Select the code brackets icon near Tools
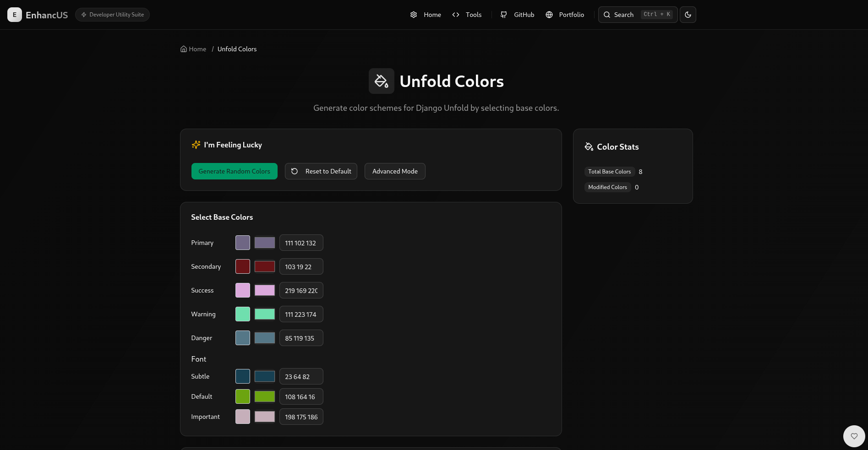Viewport: 868px width, 450px height. click(x=456, y=15)
